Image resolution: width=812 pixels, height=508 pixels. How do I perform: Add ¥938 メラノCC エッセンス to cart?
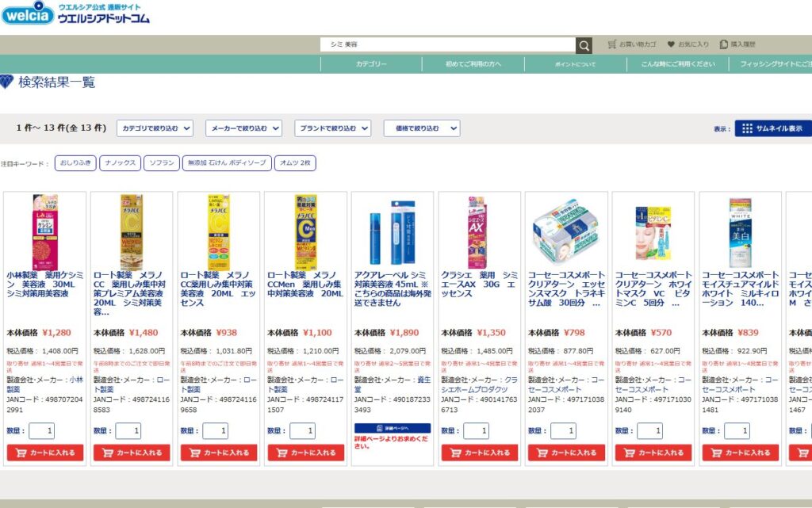[x=219, y=453]
